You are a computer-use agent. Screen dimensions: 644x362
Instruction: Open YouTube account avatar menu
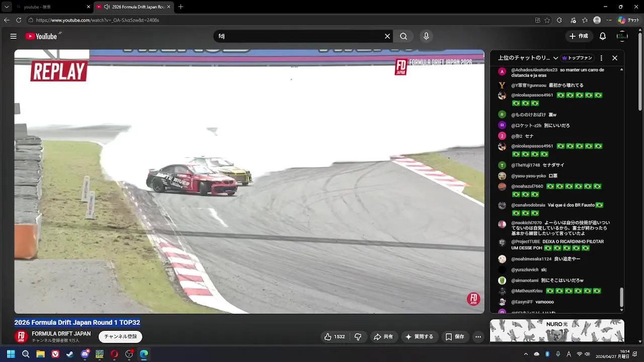click(622, 36)
